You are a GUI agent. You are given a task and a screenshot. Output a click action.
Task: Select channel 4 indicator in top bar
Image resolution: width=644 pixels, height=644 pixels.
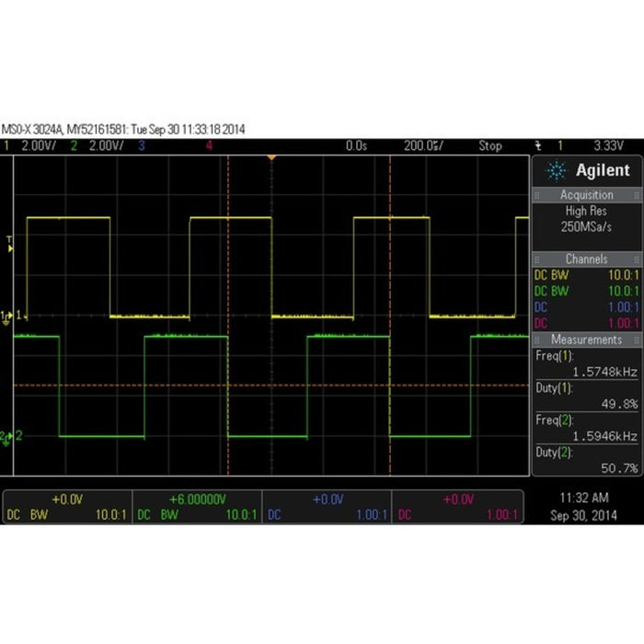210,145
